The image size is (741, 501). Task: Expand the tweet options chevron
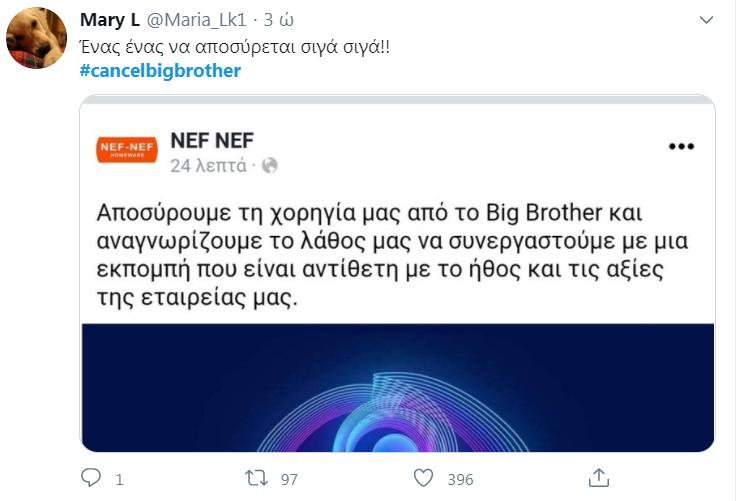click(706, 20)
